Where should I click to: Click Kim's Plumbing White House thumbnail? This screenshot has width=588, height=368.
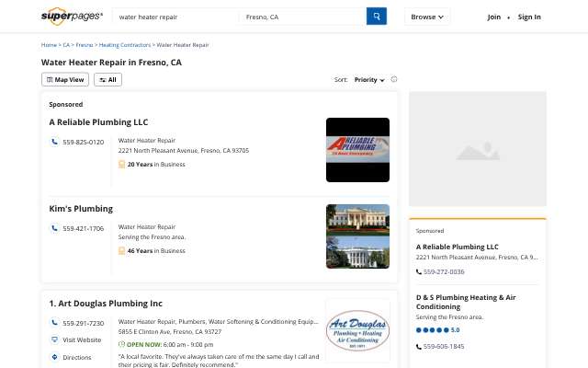[x=357, y=236]
